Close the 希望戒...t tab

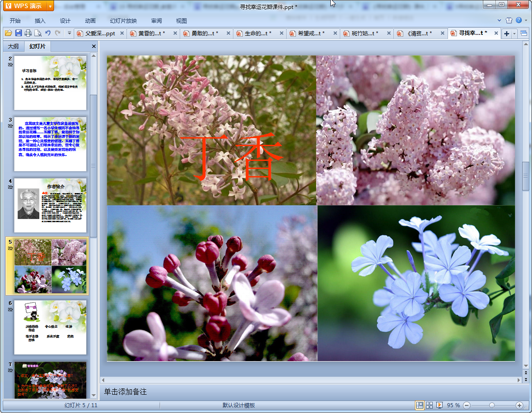(335, 33)
